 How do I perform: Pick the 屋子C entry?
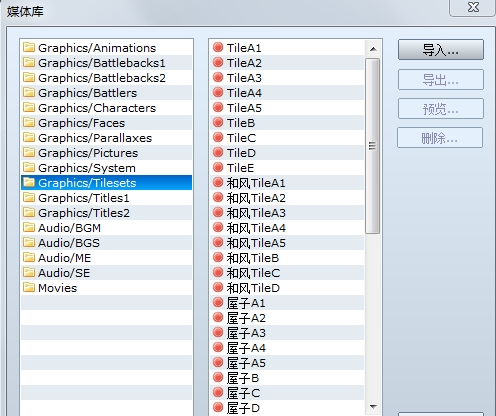(x=287, y=393)
